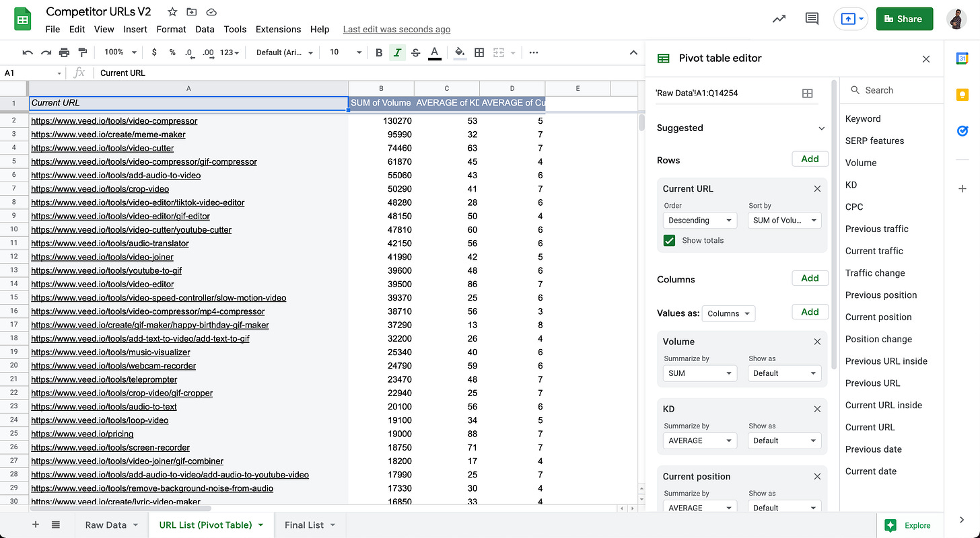Click the Add button for Rows
The height and width of the screenshot is (538, 980).
[x=810, y=159]
